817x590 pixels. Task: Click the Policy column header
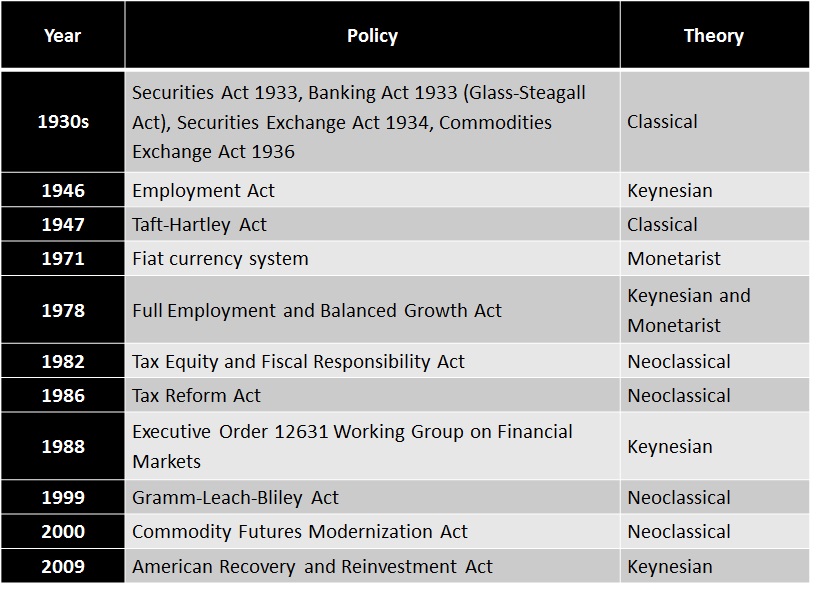click(x=372, y=36)
